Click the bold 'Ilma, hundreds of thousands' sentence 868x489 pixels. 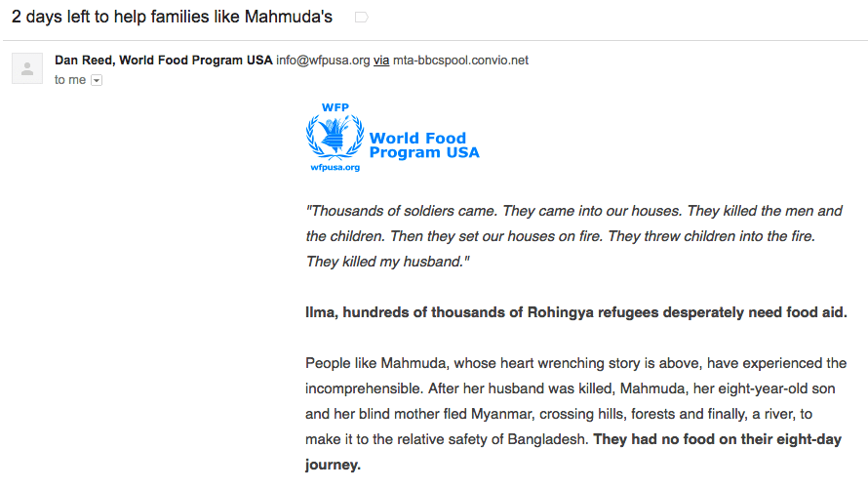[x=575, y=312]
